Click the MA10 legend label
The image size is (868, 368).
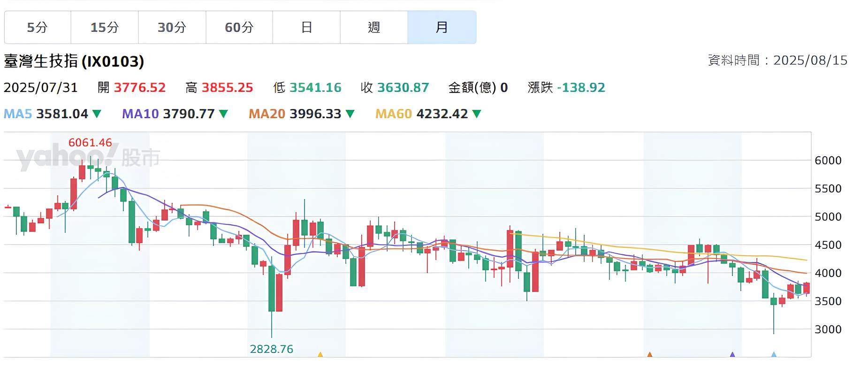(x=140, y=114)
